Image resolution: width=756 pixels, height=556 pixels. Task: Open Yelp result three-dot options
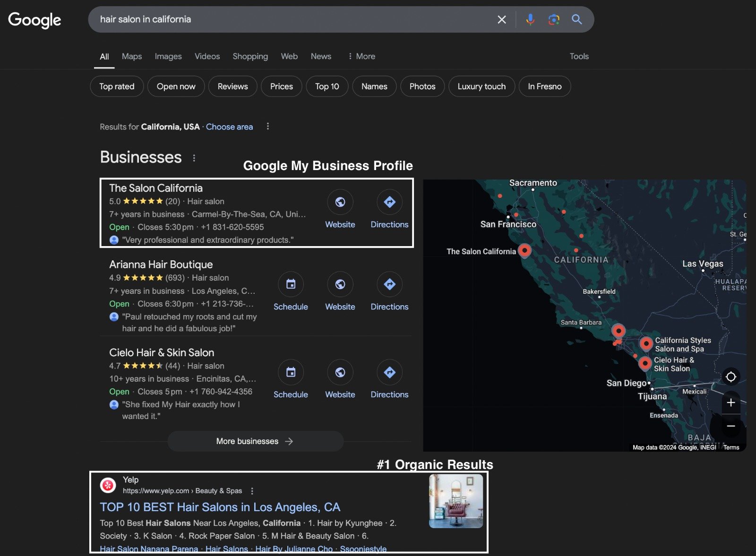pos(252,491)
